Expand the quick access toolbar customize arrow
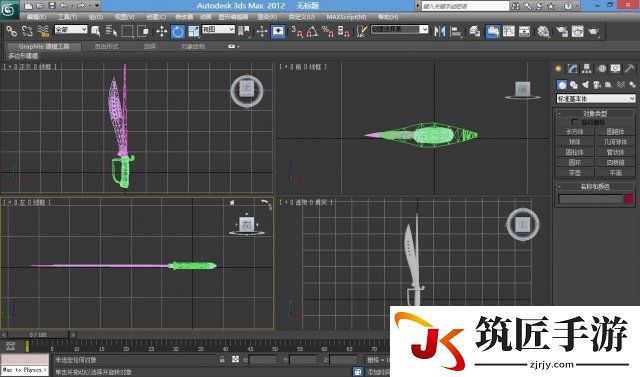Viewport: 640px width, 377px height. 97,6
